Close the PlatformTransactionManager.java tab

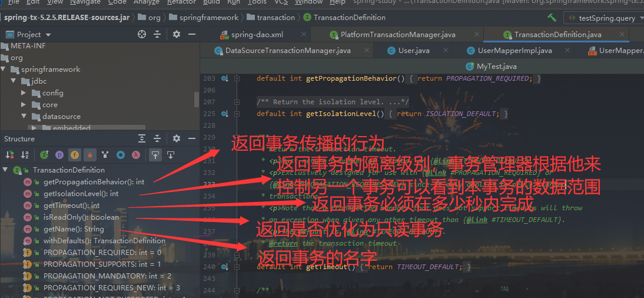point(476,35)
